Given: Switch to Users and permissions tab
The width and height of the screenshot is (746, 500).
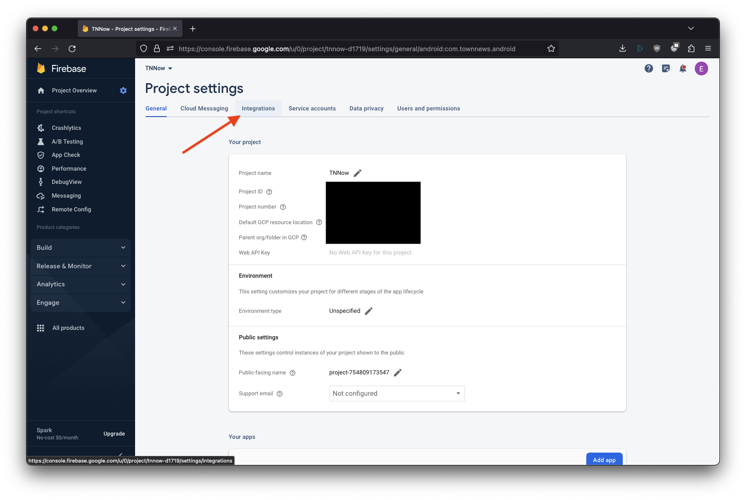Looking at the screenshot, I should [429, 108].
